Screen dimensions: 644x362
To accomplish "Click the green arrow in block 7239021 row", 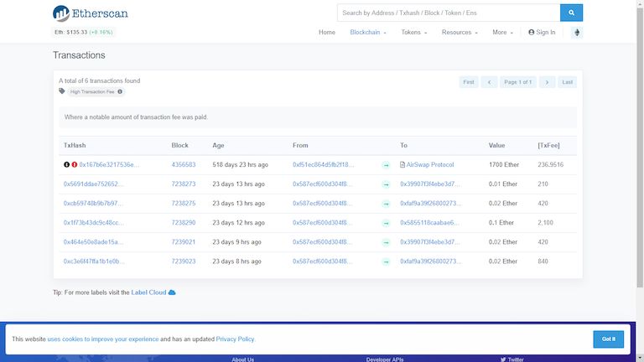I will point(386,242).
